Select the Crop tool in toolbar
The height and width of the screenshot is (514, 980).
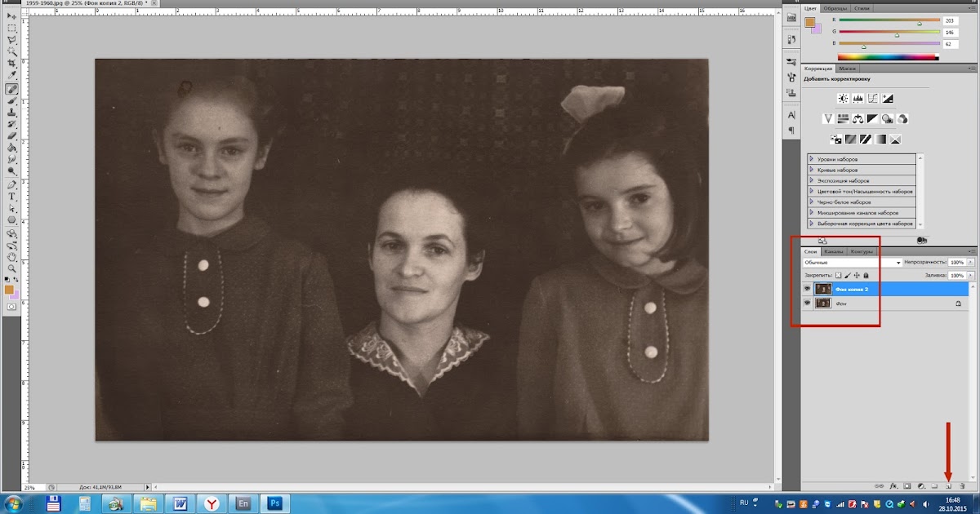click(12, 63)
